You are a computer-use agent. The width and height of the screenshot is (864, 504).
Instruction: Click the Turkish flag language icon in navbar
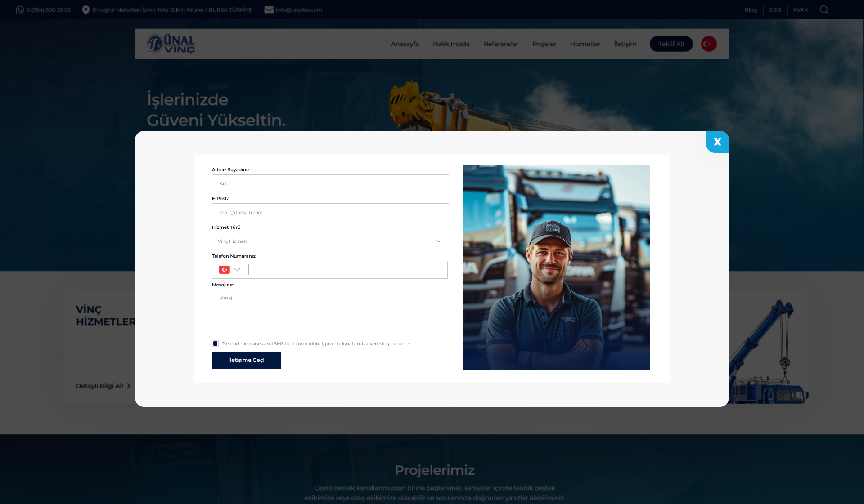(709, 44)
